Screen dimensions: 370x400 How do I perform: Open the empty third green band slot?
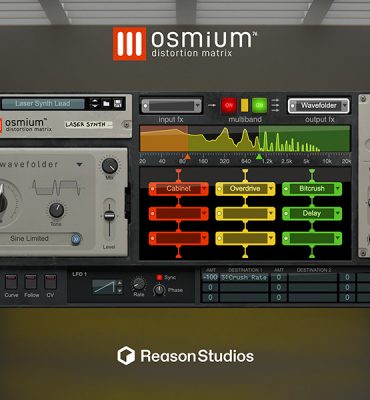[x=312, y=238]
